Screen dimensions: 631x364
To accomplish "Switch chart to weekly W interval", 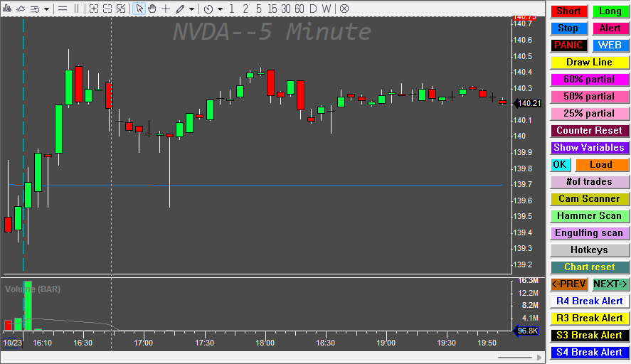I will point(327,9).
